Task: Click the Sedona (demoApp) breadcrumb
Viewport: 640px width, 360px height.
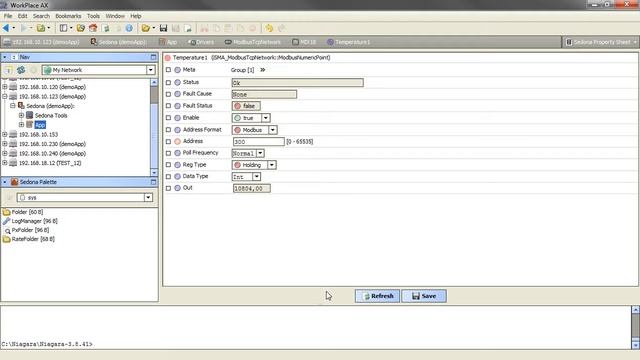Action: point(118,42)
